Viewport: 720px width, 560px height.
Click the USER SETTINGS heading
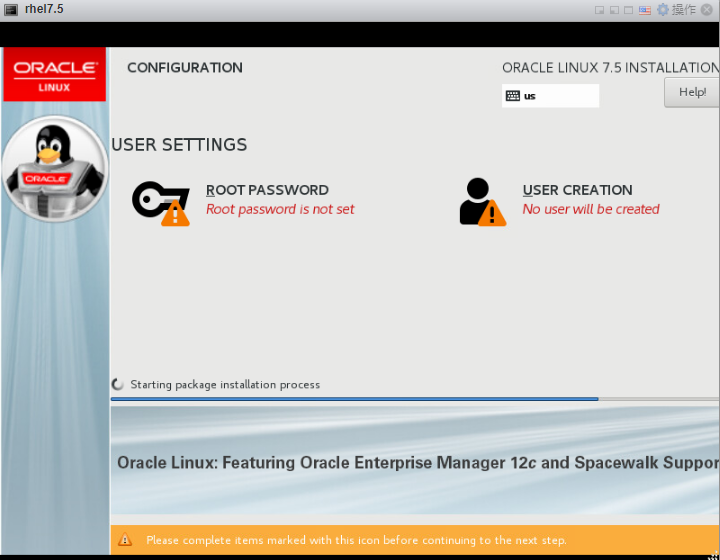[179, 145]
